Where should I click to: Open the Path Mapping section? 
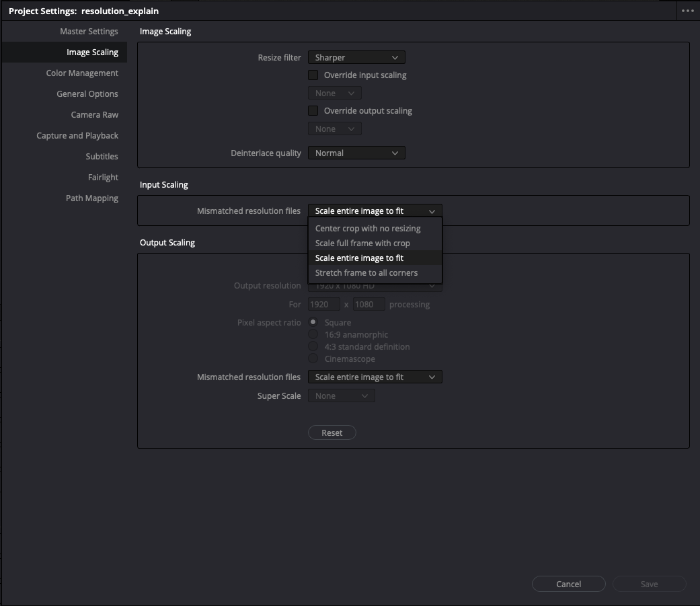pyautogui.click(x=92, y=198)
